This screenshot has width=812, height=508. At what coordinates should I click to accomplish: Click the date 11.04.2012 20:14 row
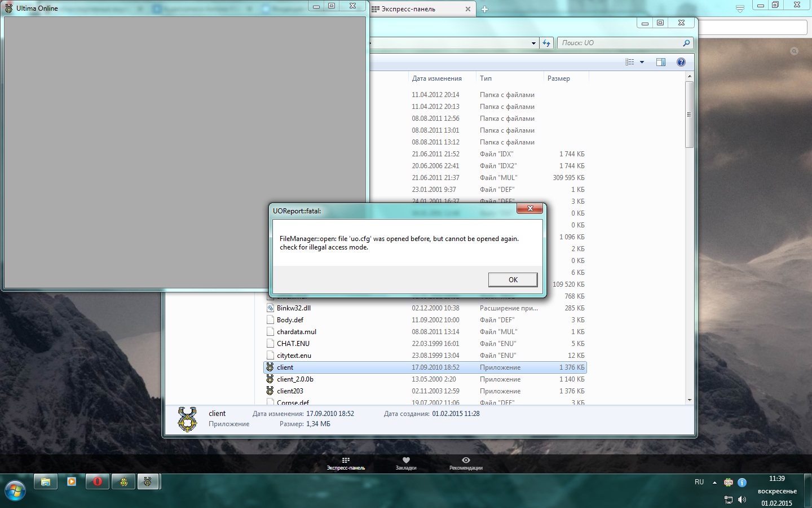[x=435, y=95]
